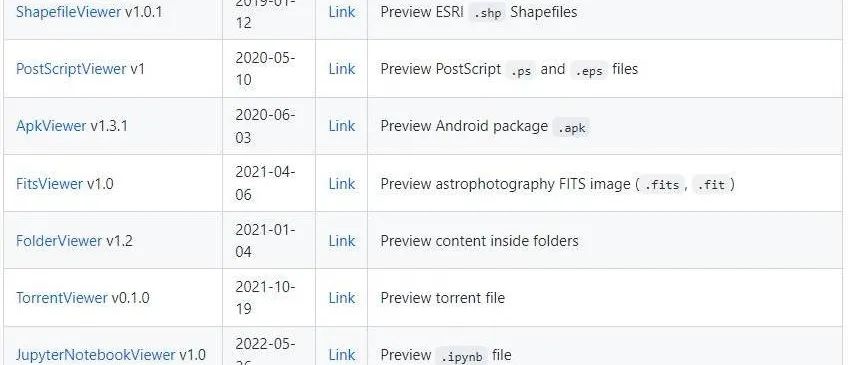The width and height of the screenshot is (848, 365).
Task: Click Link beside Preview content inside folders
Action: click(342, 241)
